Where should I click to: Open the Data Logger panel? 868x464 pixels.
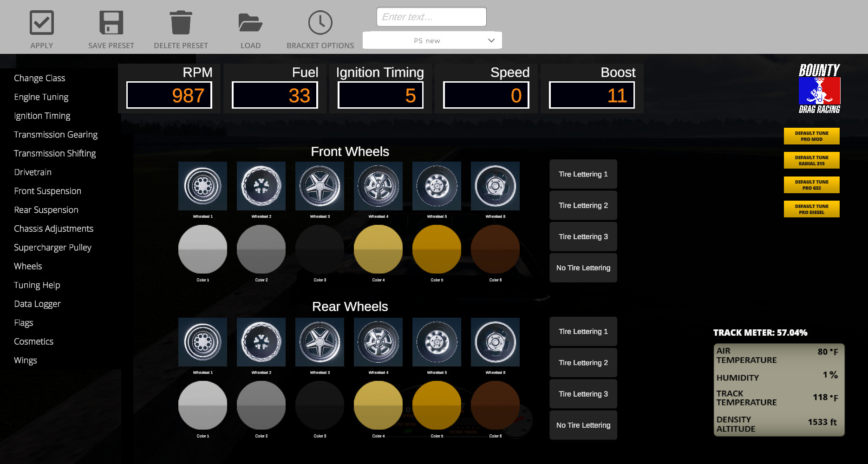(x=37, y=304)
